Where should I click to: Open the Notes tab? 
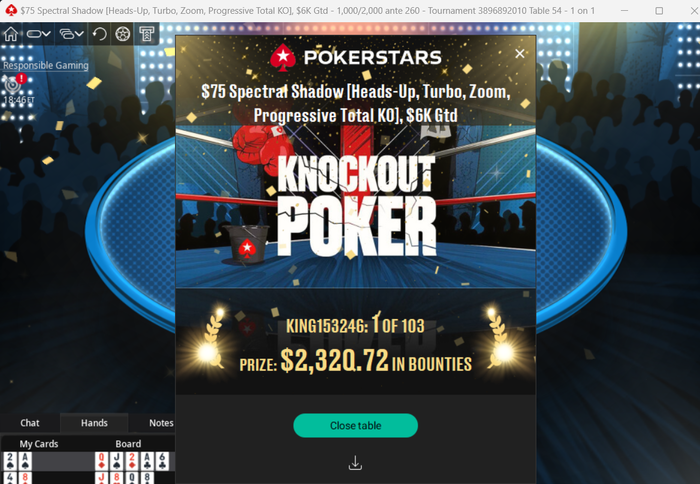(161, 423)
